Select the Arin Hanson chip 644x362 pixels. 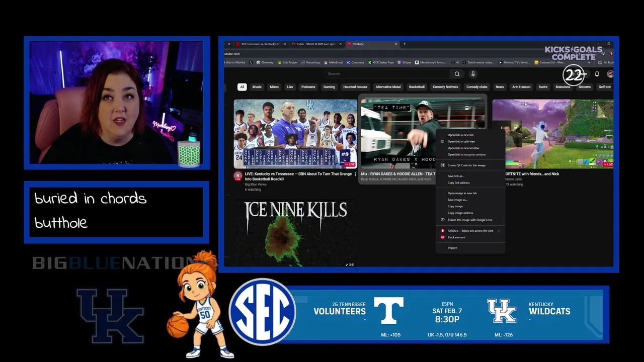point(521,87)
